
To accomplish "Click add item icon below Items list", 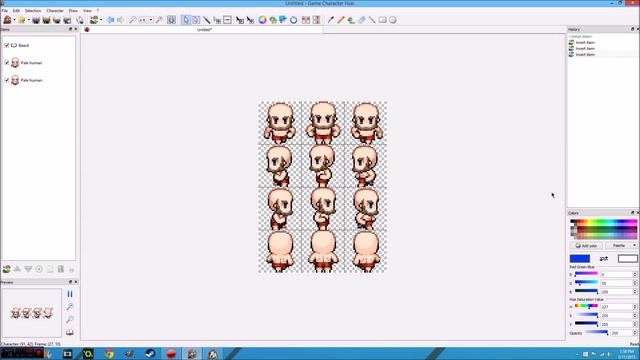I will pos(7,269).
